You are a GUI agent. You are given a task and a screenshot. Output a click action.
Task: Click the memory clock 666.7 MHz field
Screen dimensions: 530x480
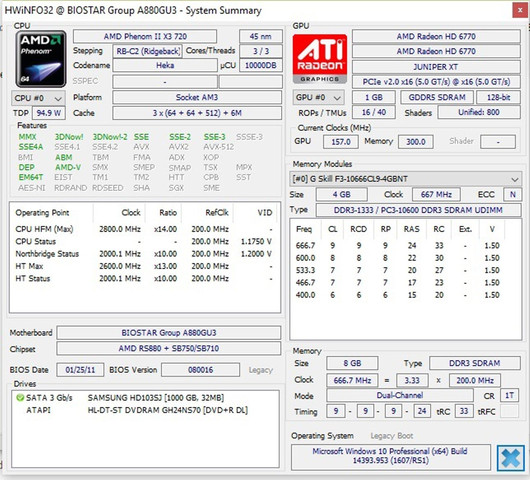pos(352,380)
